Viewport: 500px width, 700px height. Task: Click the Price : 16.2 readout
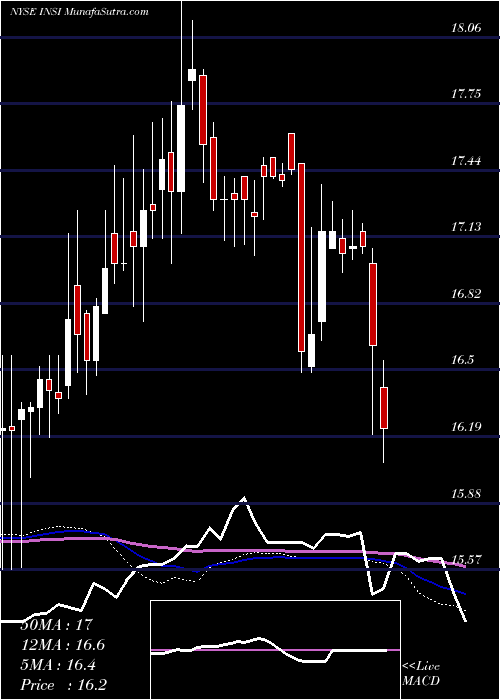(64, 686)
